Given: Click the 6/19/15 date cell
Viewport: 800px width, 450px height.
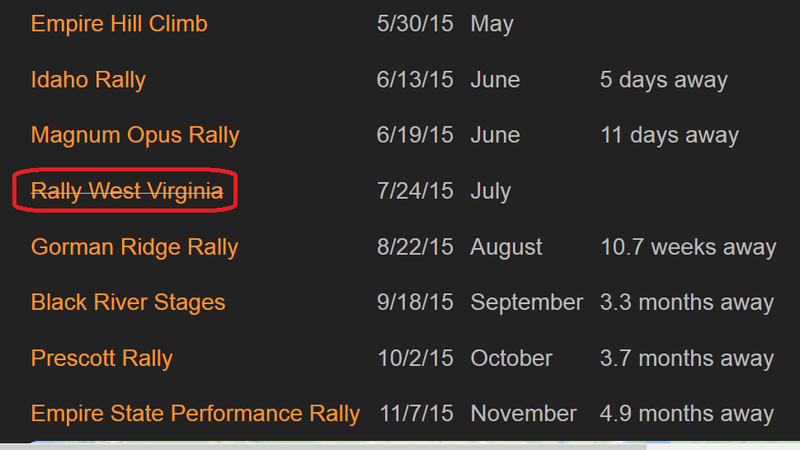Looking at the screenshot, I should point(415,135).
